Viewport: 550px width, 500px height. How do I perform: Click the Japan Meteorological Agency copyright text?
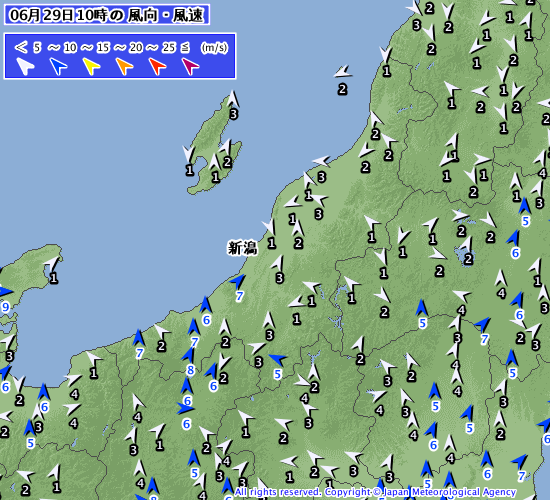coord(375,492)
